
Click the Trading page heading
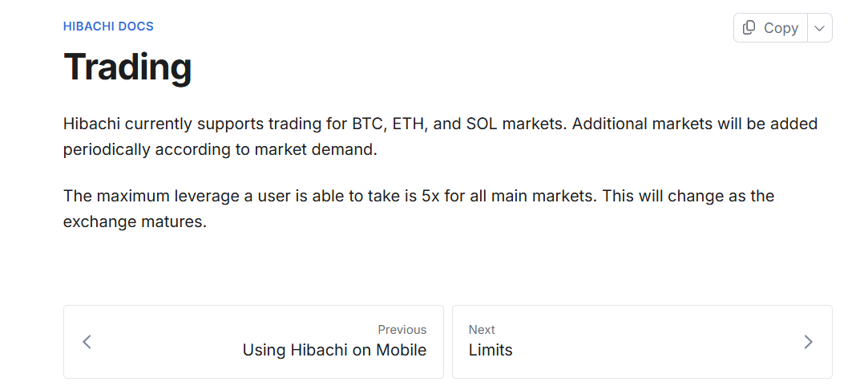coord(127,67)
